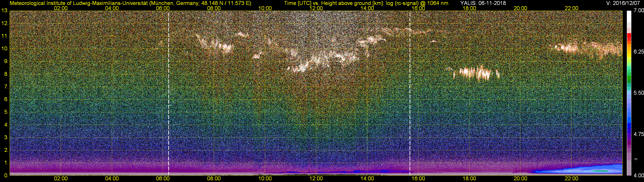Click the 2 km height axis label
This screenshot has width=644, height=182.
[x=6, y=150]
